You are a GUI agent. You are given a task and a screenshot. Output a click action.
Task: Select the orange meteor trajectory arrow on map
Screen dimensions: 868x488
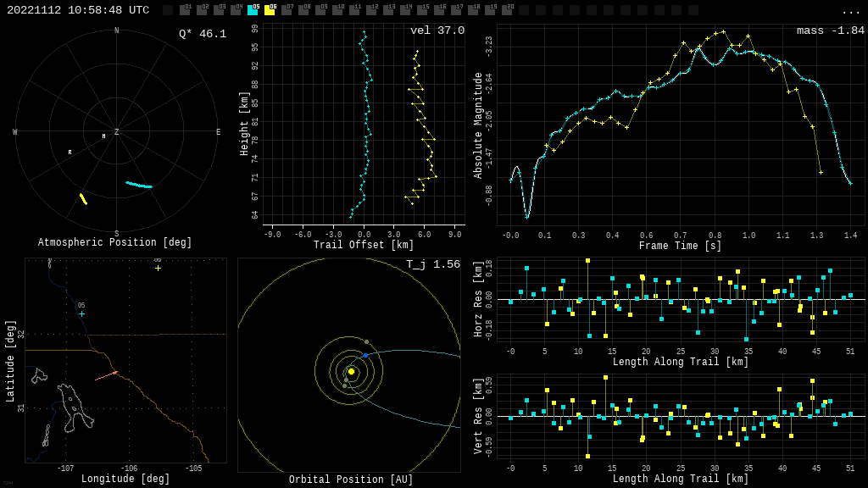[106, 375]
